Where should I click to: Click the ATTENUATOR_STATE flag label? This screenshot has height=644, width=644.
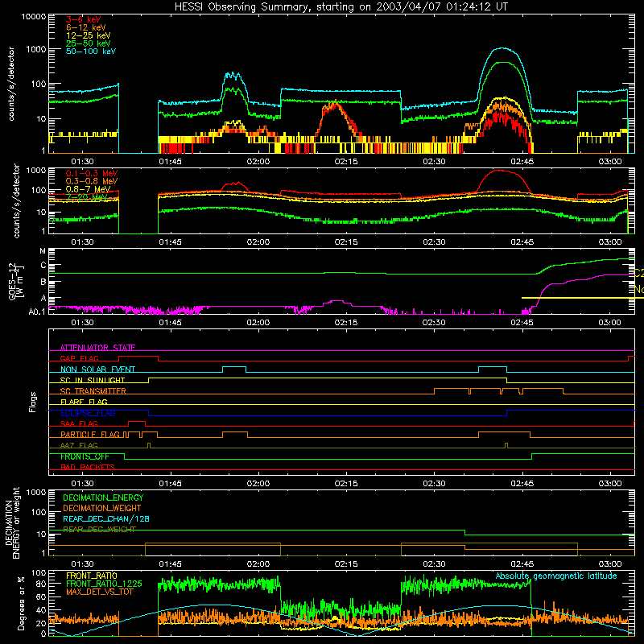(x=97, y=348)
